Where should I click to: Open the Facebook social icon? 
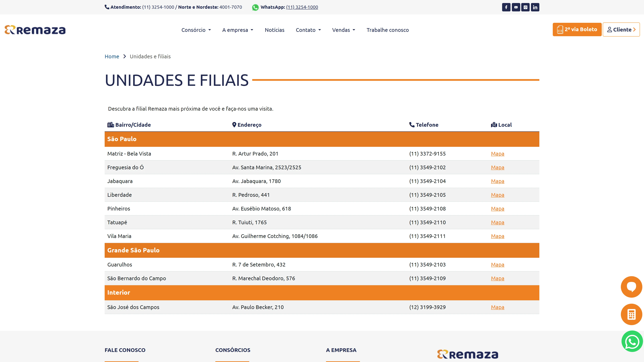[506, 7]
